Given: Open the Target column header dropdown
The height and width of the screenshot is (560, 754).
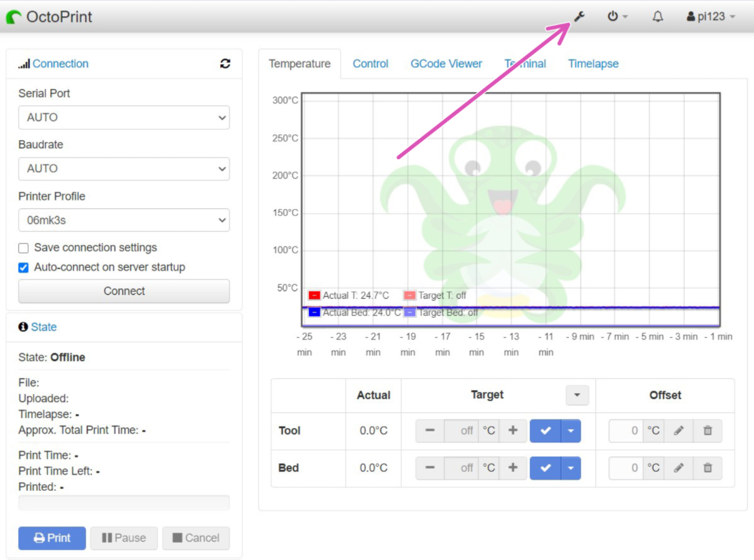Looking at the screenshot, I should pos(577,395).
